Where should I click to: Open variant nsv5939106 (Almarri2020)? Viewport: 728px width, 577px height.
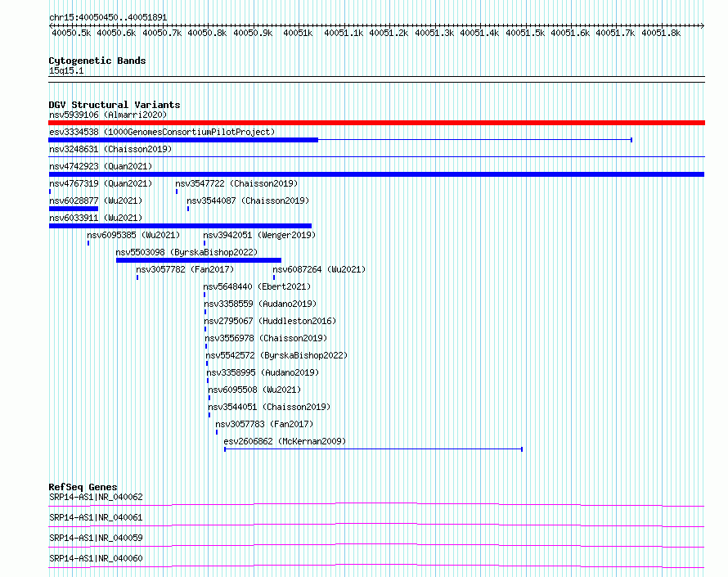[x=108, y=115]
